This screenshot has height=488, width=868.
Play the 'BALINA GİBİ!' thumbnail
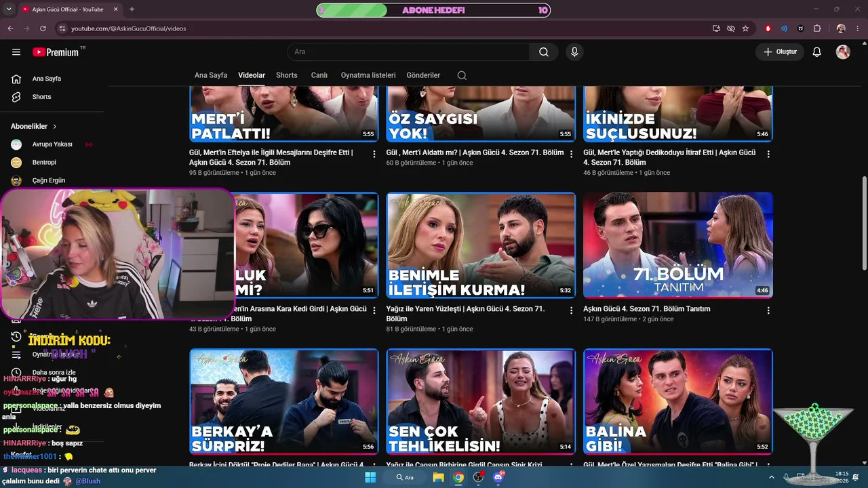click(678, 401)
